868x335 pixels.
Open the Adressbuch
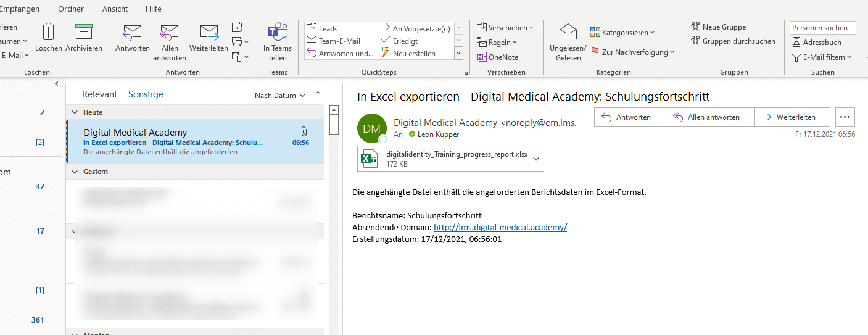click(x=817, y=43)
